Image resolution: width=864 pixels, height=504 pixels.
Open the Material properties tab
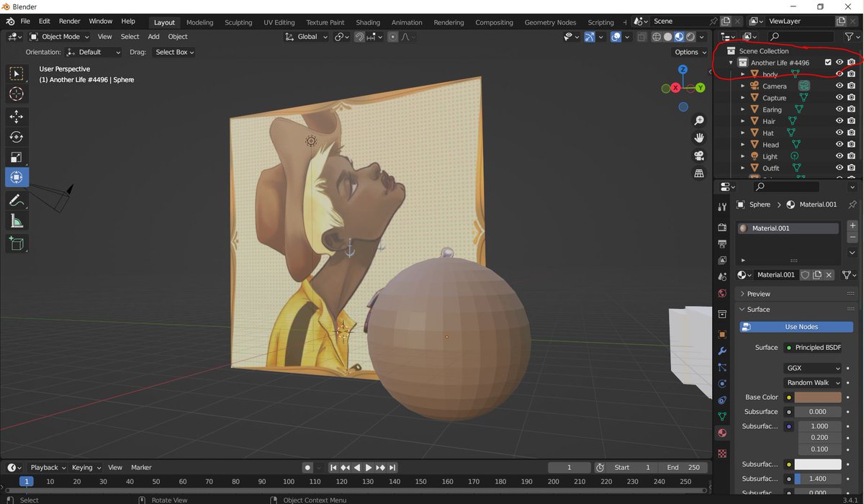(x=722, y=433)
